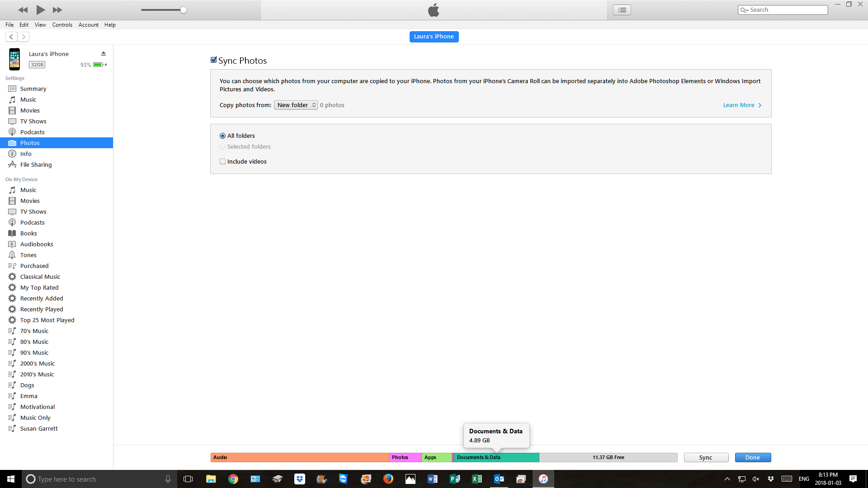The height and width of the screenshot is (488, 868).
Task: Enable the Include videos checkbox
Action: tap(223, 161)
